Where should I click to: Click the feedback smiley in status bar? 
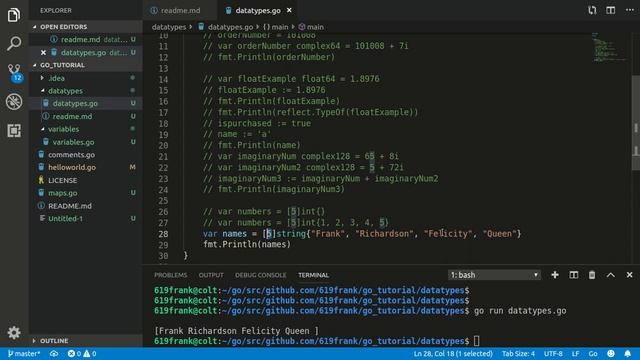pyautogui.click(x=611, y=353)
